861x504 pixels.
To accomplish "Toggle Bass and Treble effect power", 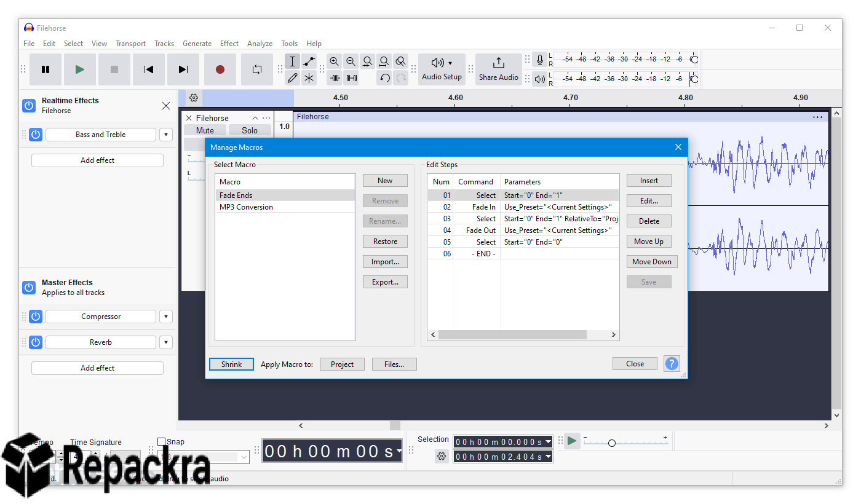I will (x=36, y=135).
